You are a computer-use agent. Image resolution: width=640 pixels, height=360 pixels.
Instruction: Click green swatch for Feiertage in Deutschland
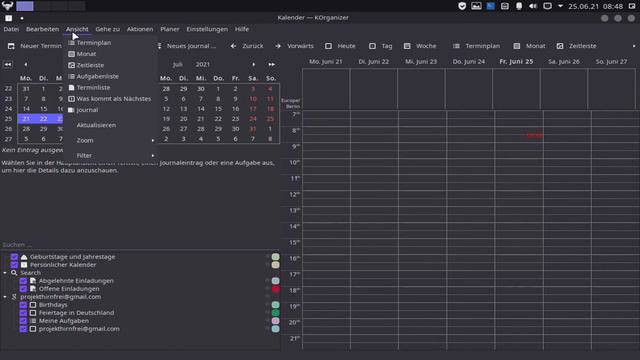pos(276,313)
